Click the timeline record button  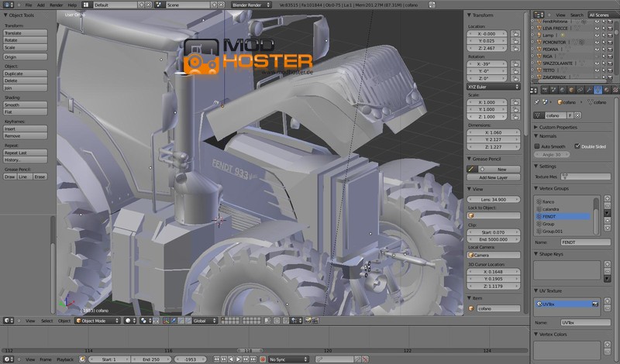[262, 359]
